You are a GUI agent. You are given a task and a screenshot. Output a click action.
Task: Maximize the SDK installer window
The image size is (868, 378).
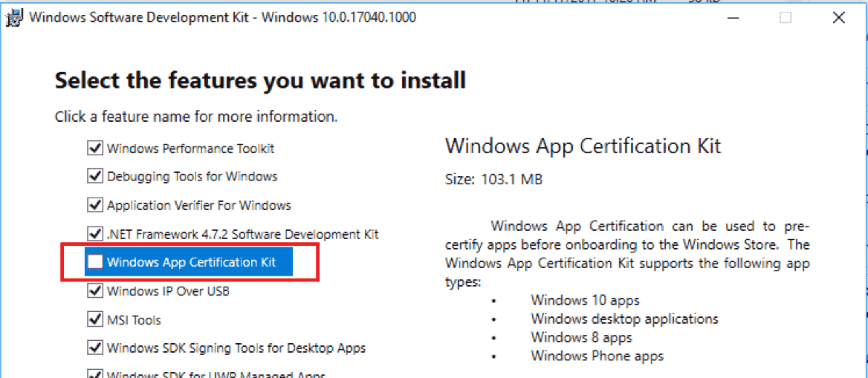(785, 18)
